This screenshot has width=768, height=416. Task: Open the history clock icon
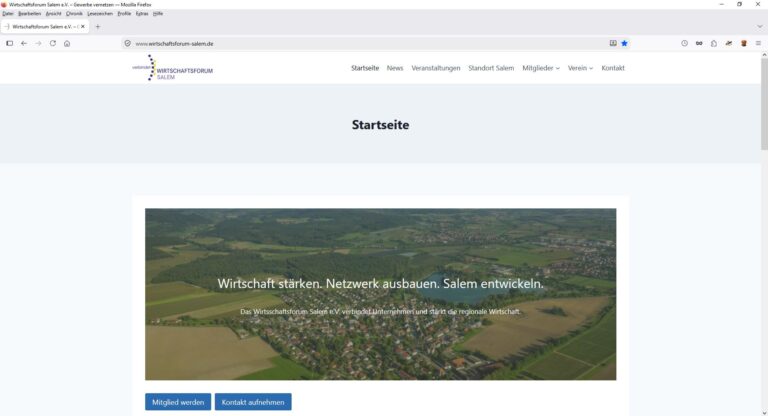coord(684,43)
